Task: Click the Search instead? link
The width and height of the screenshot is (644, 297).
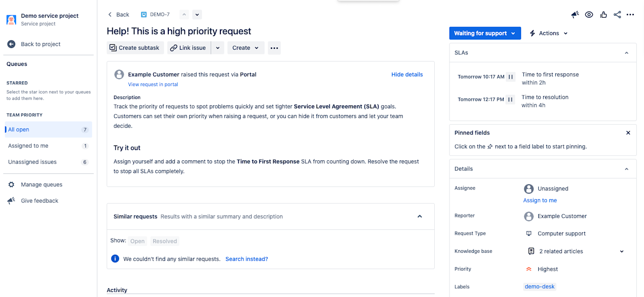Action: pyautogui.click(x=247, y=259)
